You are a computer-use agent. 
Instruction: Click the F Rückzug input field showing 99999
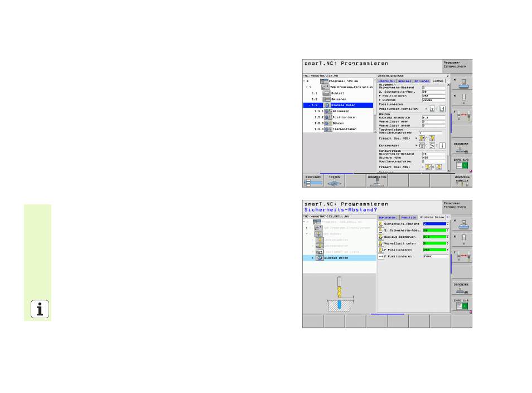pyautogui.click(x=434, y=100)
